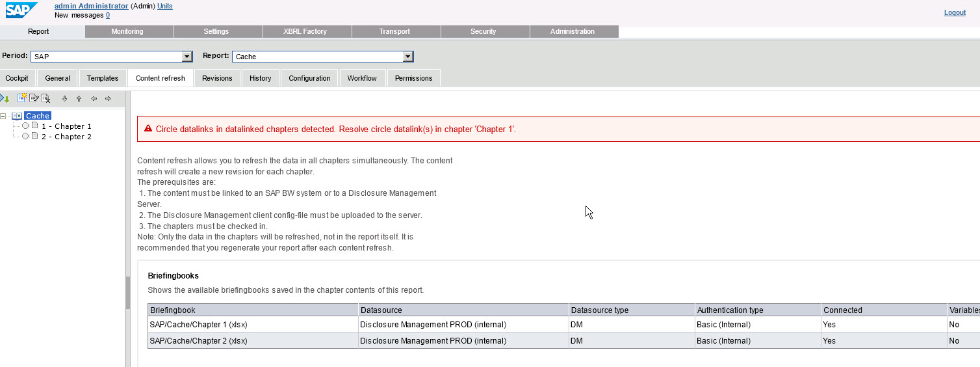Open the Report dropdown arrow

pyautogui.click(x=408, y=57)
